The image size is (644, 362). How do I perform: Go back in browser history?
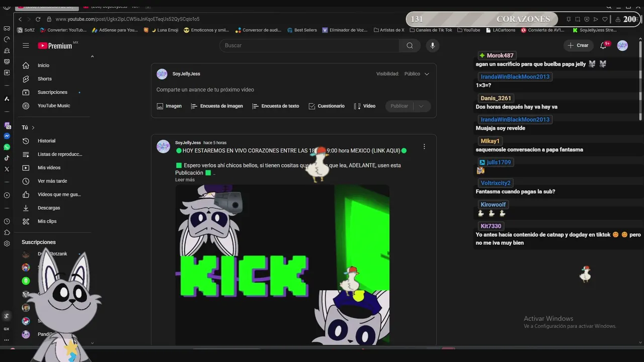tap(20, 19)
